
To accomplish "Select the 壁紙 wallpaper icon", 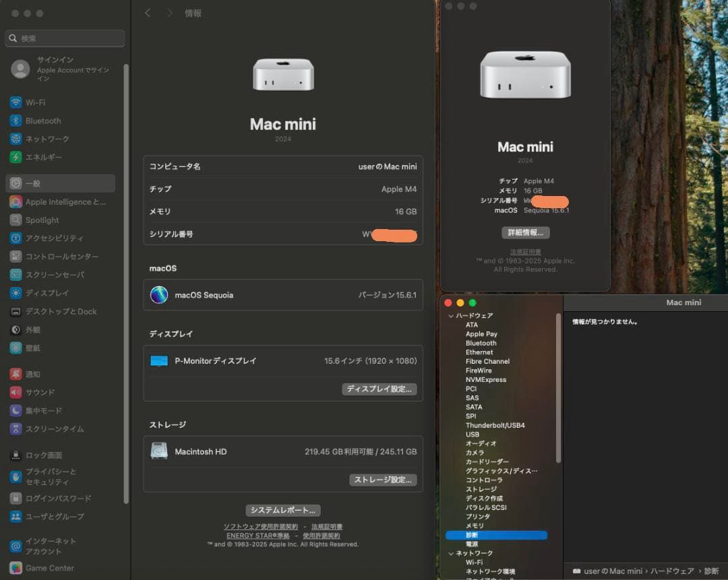I will point(16,348).
